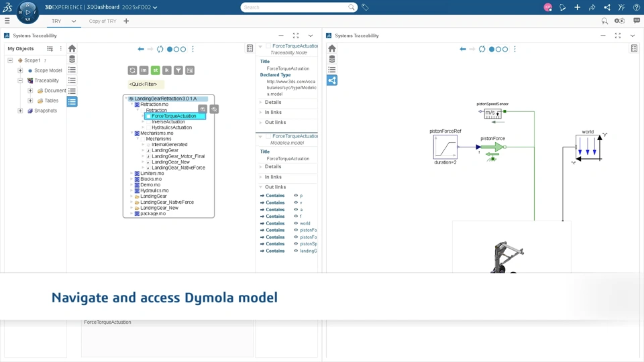Click the world block in the diagram
The width and height of the screenshot is (644, 362).
point(588,147)
